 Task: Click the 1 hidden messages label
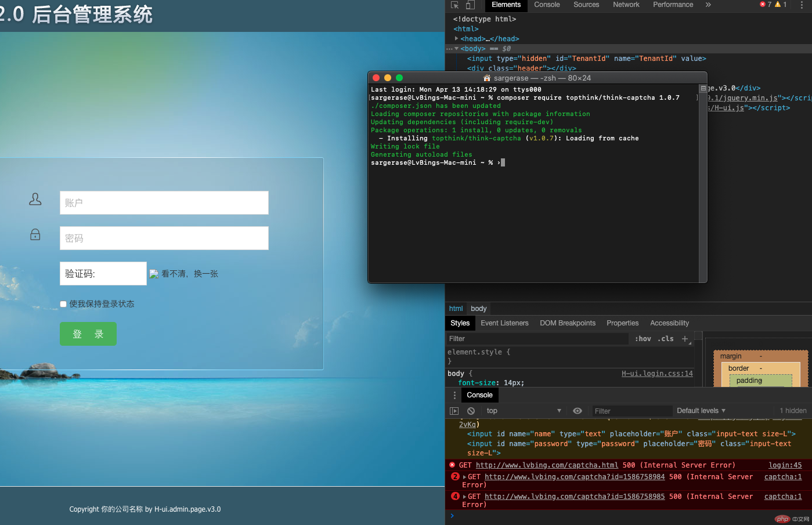click(x=793, y=411)
